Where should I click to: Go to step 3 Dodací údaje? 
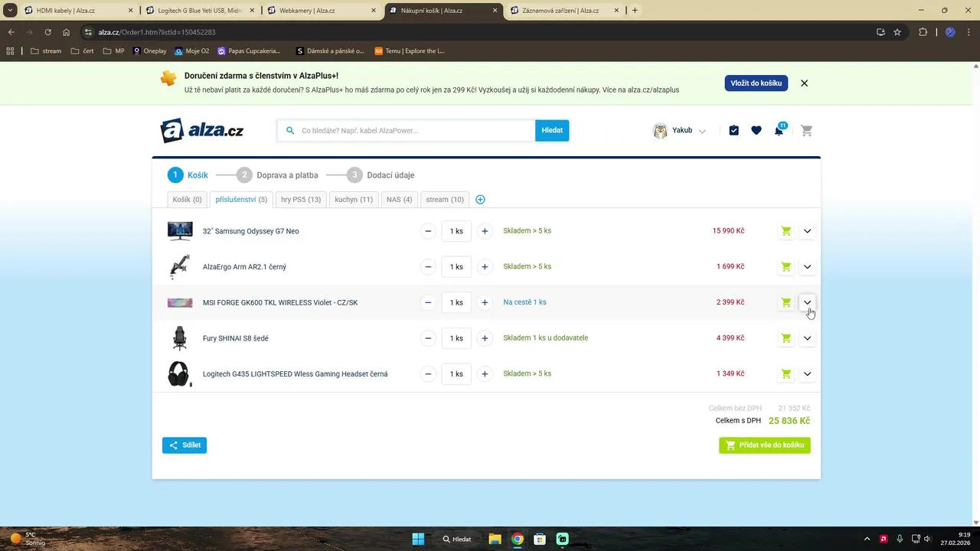(381, 175)
